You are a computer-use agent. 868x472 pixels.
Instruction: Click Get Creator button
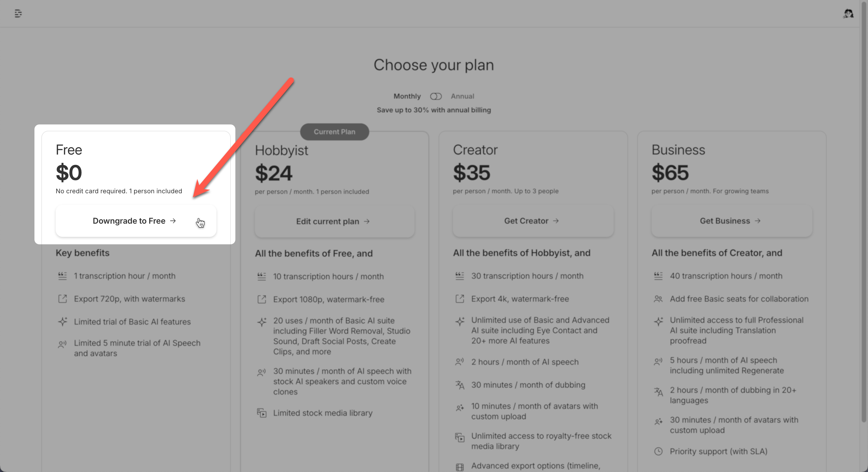(x=533, y=221)
